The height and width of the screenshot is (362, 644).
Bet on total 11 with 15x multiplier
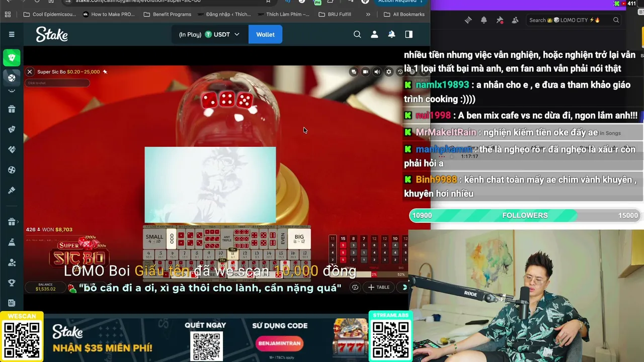tap(232, 254)
